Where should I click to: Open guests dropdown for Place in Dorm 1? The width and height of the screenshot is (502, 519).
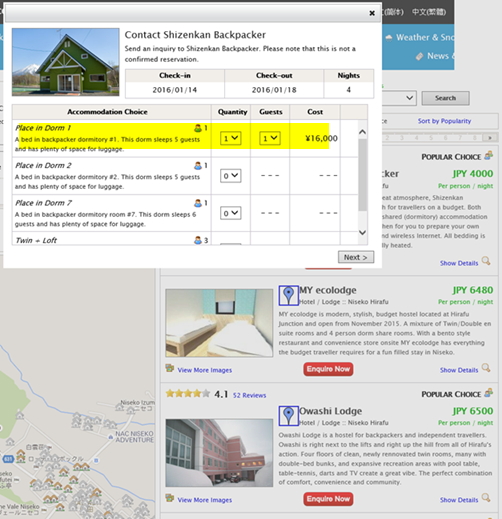270,138
